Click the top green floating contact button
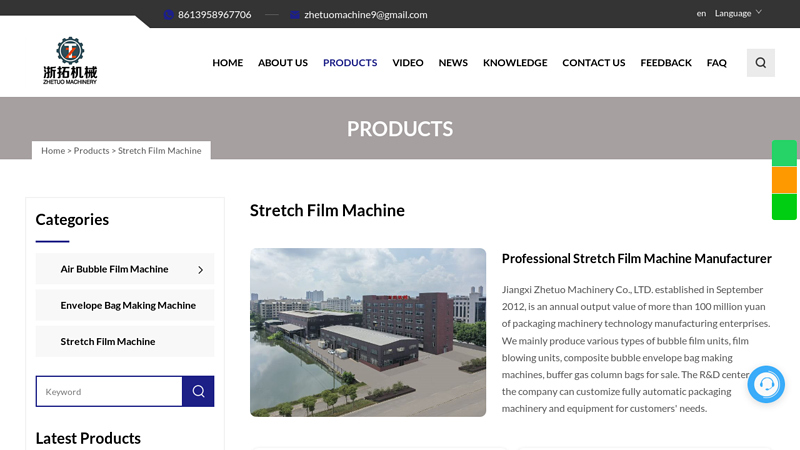 [784, 153]
